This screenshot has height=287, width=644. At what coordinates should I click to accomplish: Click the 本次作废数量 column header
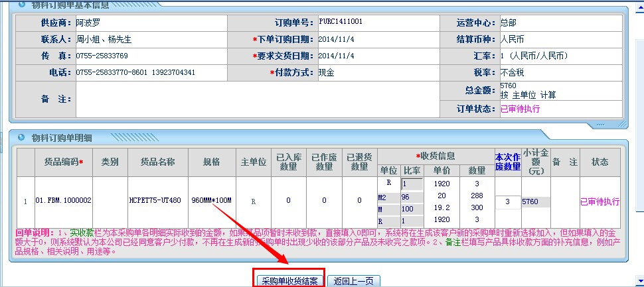(507, 162)
